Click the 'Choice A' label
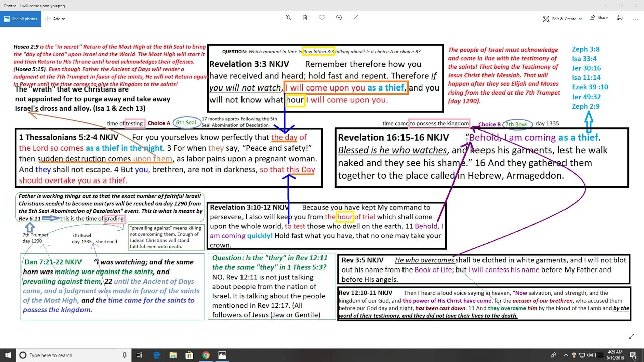This screenshot has width=644, height=362. (158, 123)
